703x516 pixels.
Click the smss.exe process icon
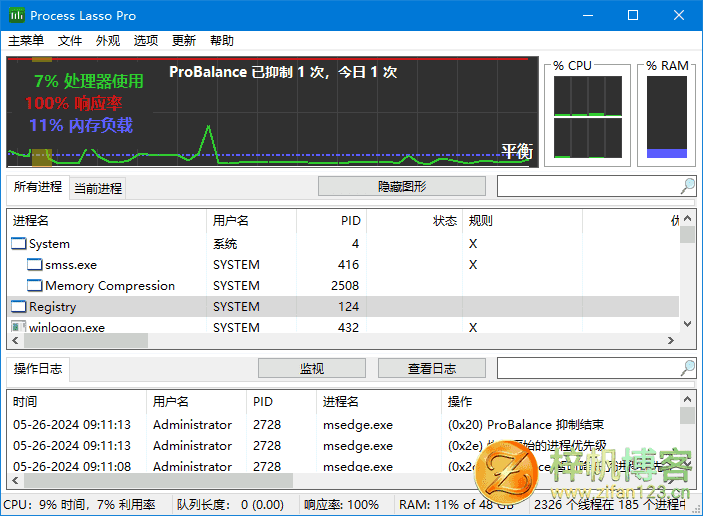[x=35, y=265]
